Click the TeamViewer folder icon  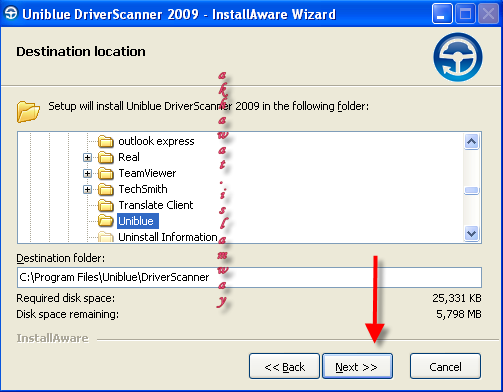tap(106, 173)
